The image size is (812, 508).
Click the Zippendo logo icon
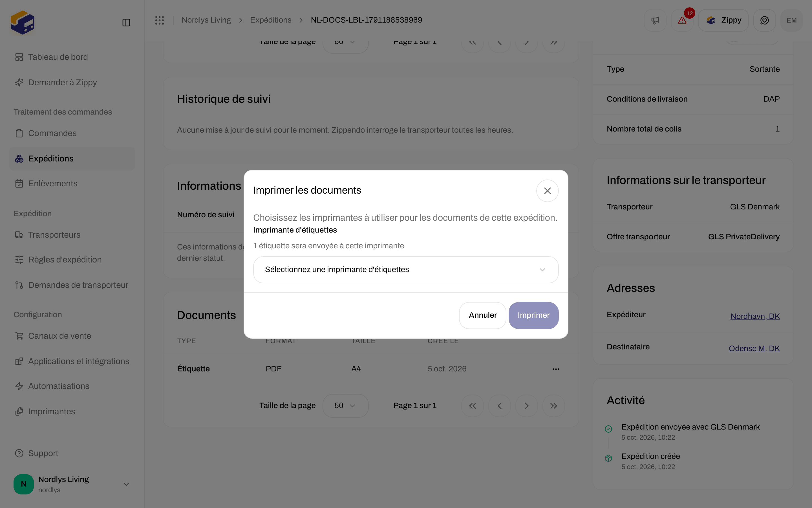coord(23,22)
